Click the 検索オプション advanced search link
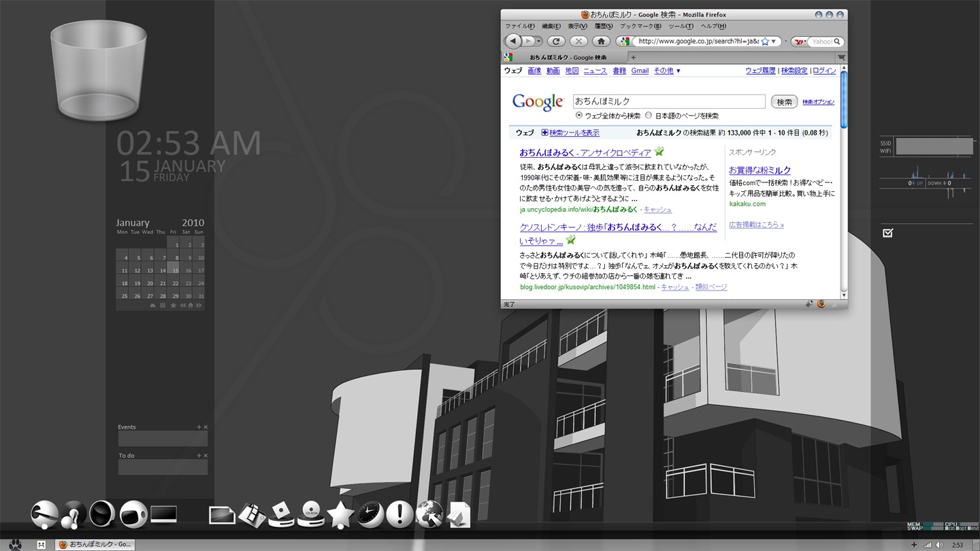 coord(818,102)
